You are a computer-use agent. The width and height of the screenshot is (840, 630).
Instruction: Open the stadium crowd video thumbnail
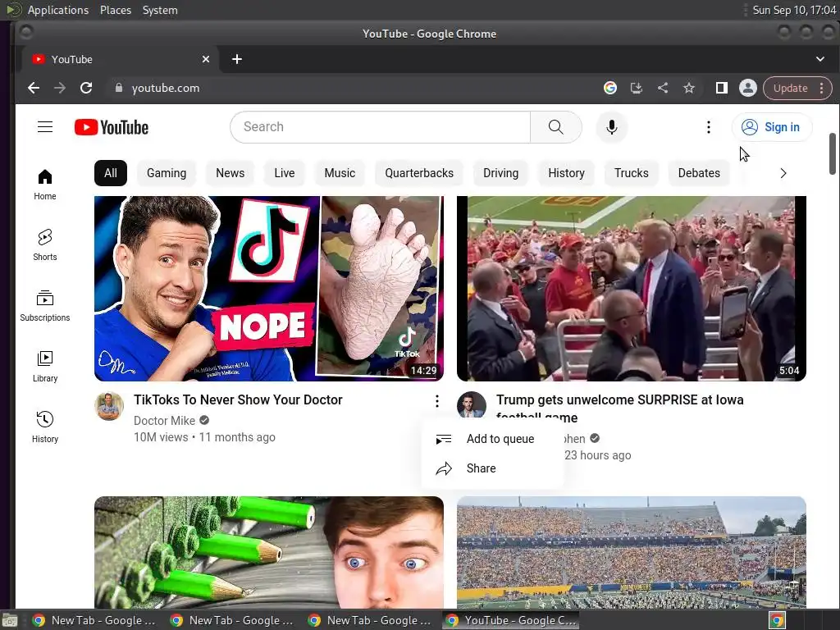click(631, 552)
